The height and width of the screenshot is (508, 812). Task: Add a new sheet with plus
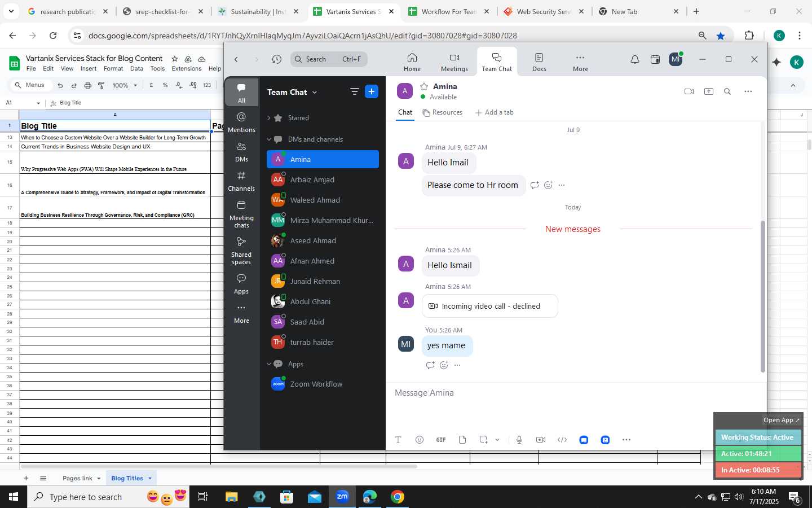(x=26, y=478)
